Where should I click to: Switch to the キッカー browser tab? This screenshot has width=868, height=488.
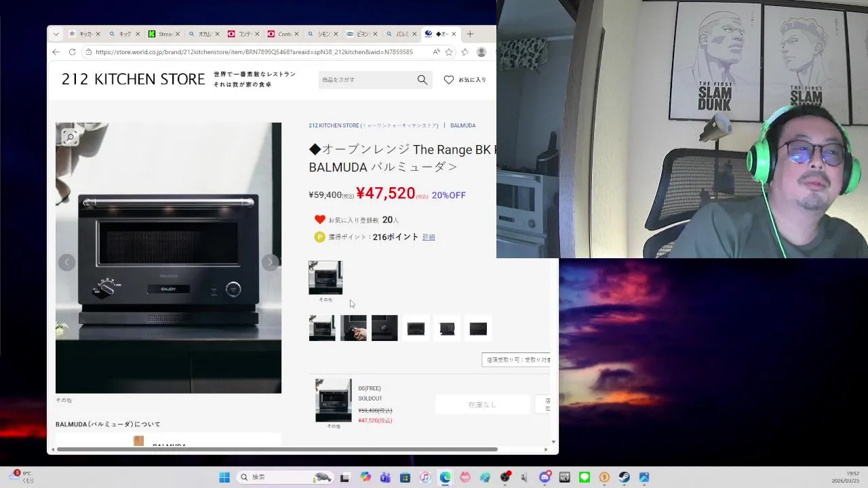pos(85,34)
